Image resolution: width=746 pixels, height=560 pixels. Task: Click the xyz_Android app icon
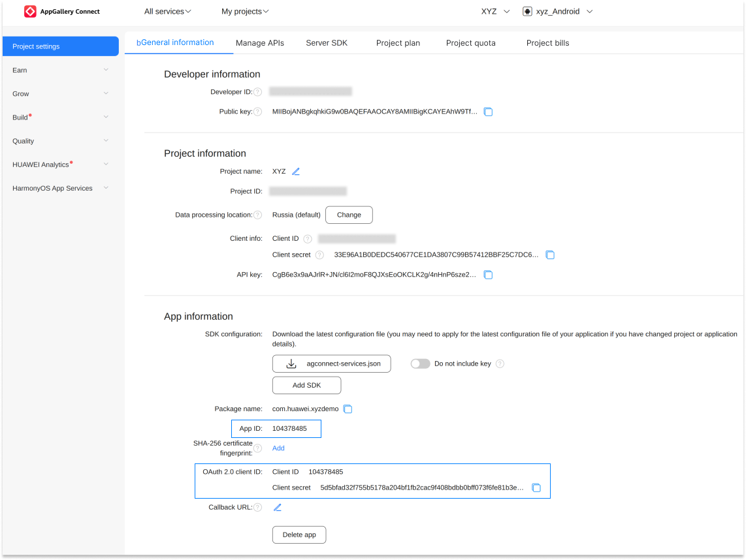click(527, 11)
